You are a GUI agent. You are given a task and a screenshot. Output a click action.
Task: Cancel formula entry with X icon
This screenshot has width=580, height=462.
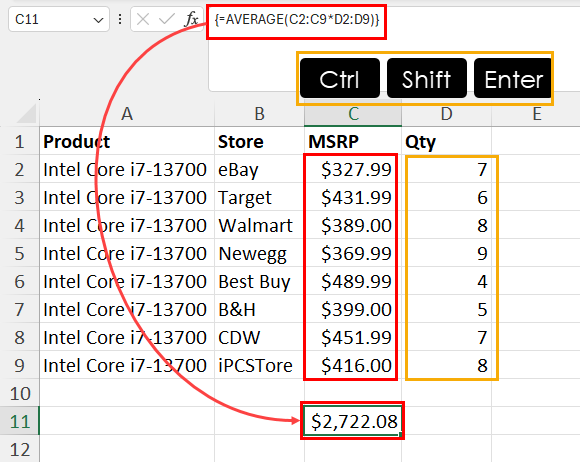click(x=143, y=19)
